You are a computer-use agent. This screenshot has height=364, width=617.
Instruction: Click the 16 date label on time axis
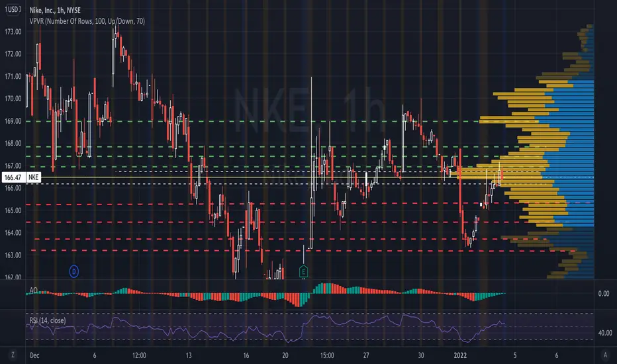246,355
